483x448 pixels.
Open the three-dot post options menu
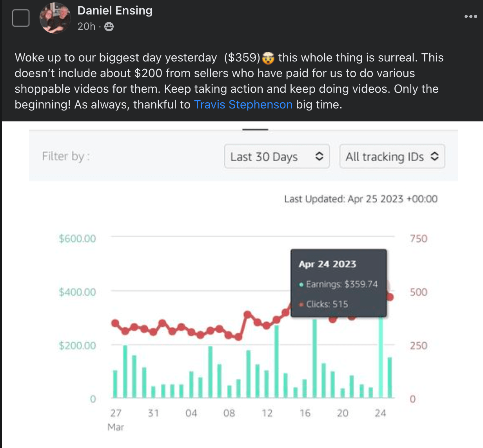click(470, 16)
